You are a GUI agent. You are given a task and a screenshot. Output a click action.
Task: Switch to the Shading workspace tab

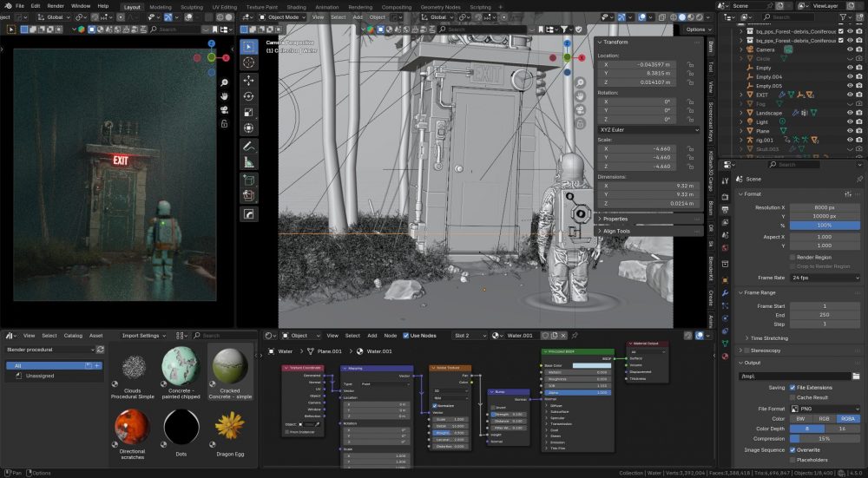click(x=296, y=6)
